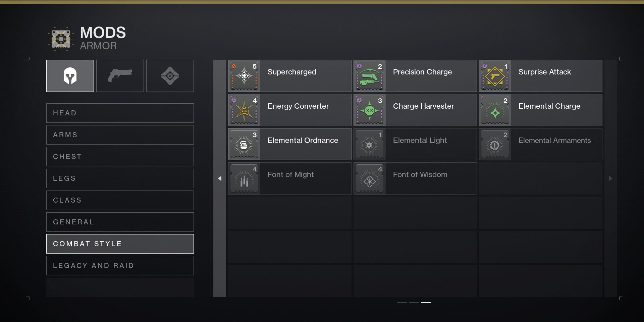Viewport: 644px width, 322px height.
Task: Click the active third page indicator
Action: click(x=426, y=303)
